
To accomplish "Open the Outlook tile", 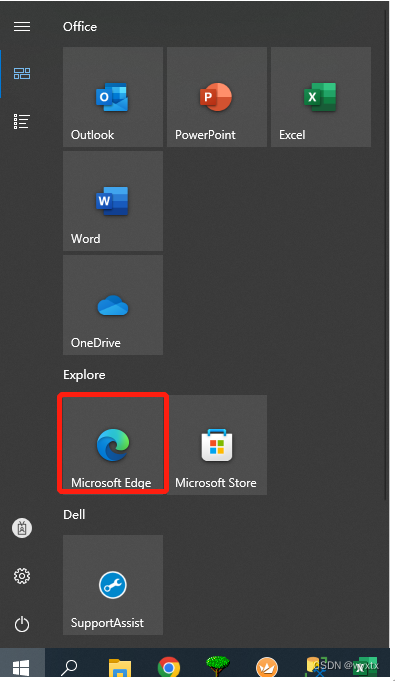I will (x=113, y=97).
